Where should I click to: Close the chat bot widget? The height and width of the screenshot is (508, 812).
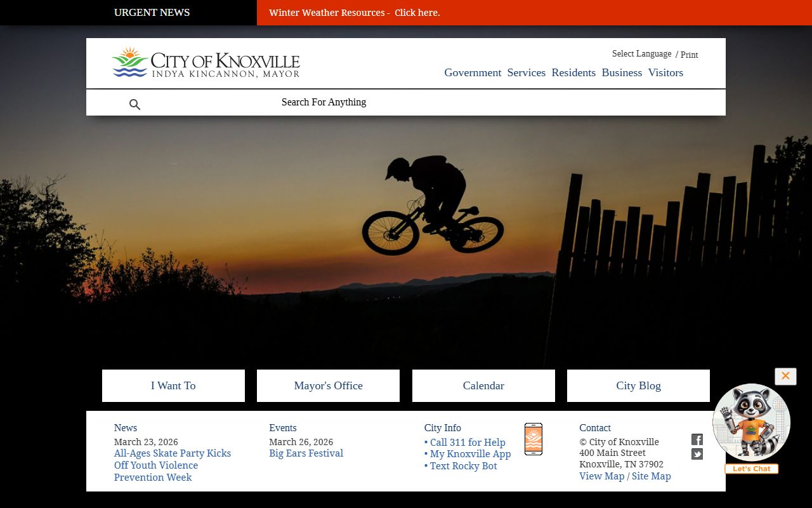click(x=785, y=376)
